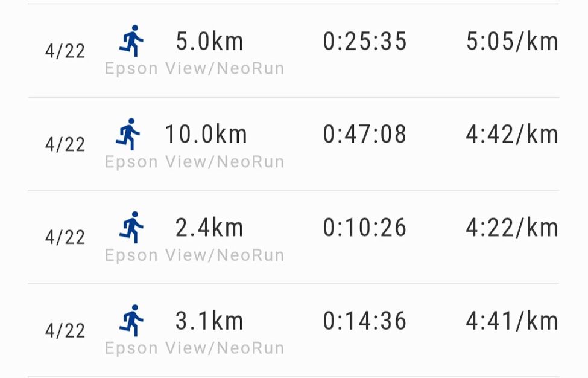588x378 pixels.
Task: Open the Epson View/NeoRun link under the 5.0km run
Action: [193, 68]
